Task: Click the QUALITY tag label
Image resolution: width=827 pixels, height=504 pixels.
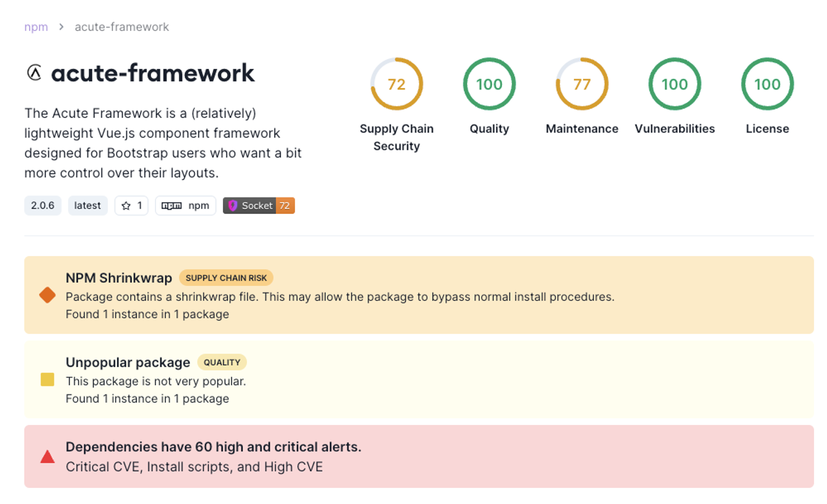Action: 222,362
